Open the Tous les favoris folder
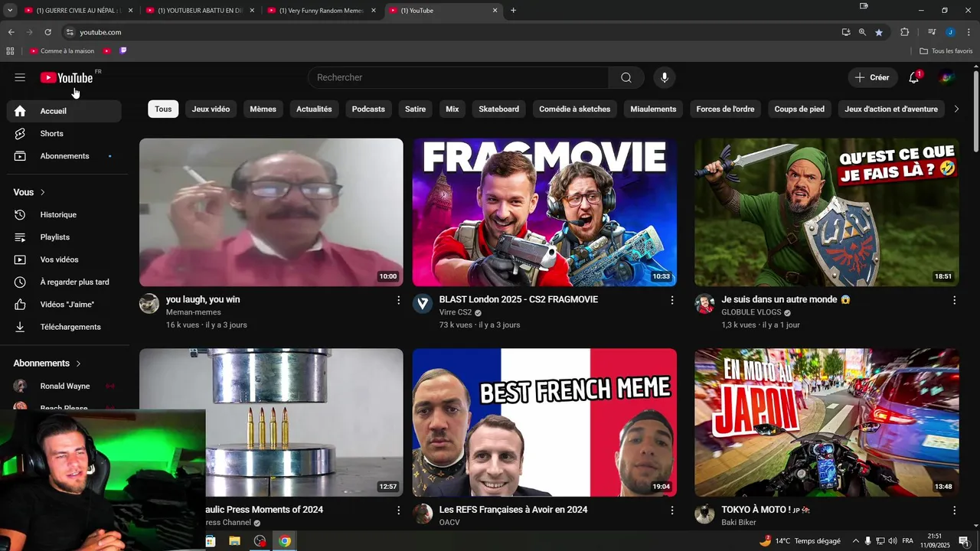 click(946, 51)
